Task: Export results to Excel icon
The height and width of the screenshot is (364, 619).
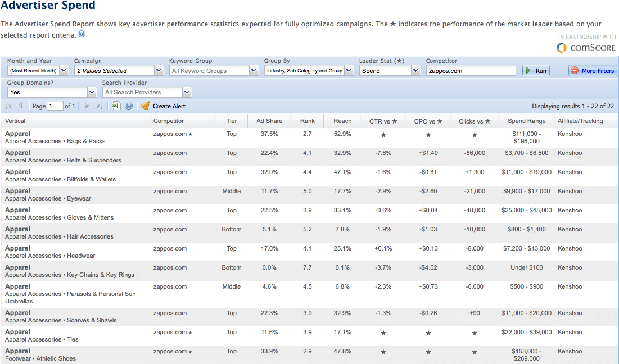Action: [x=115, y=106]
